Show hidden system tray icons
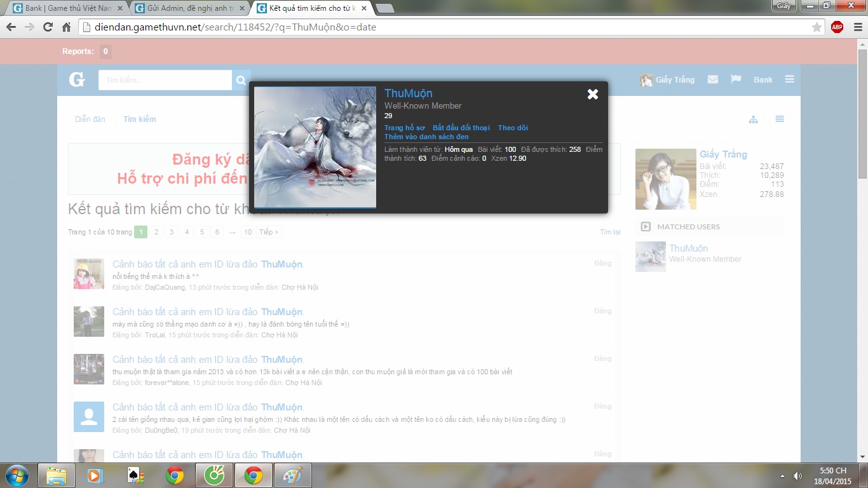The height and width of the screenshot is (488, 868). click(782, 475)
